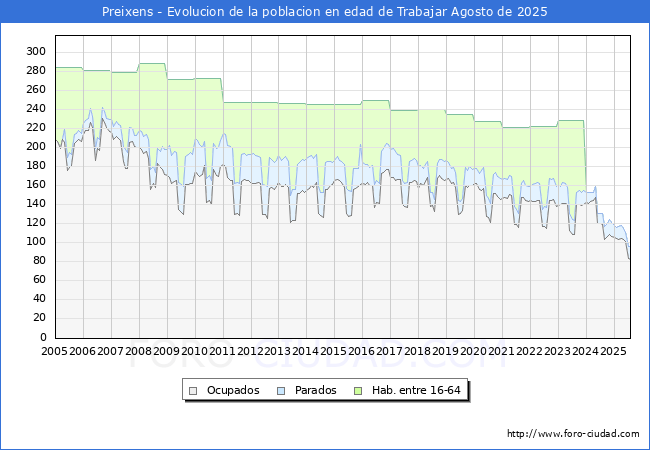Click the 40 y-axis value
The height and width of the screenshot is (450, 650).
point(39,299)
